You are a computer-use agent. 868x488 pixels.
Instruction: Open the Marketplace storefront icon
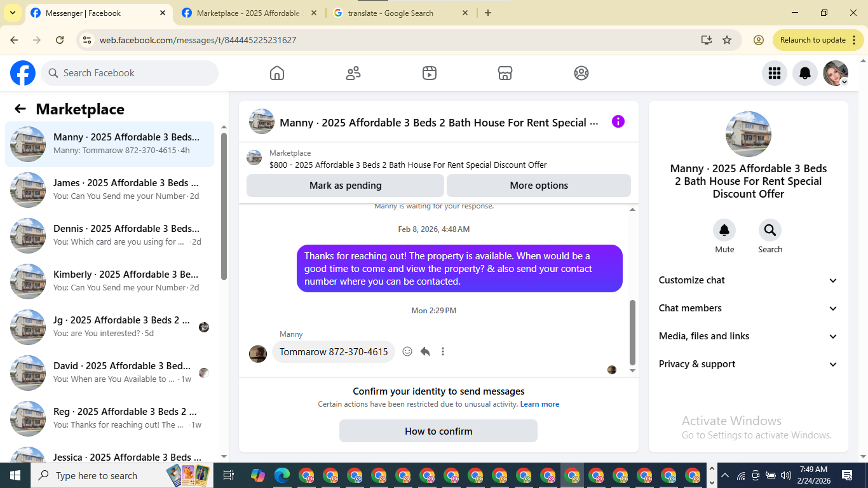click(x=505, y=73)
